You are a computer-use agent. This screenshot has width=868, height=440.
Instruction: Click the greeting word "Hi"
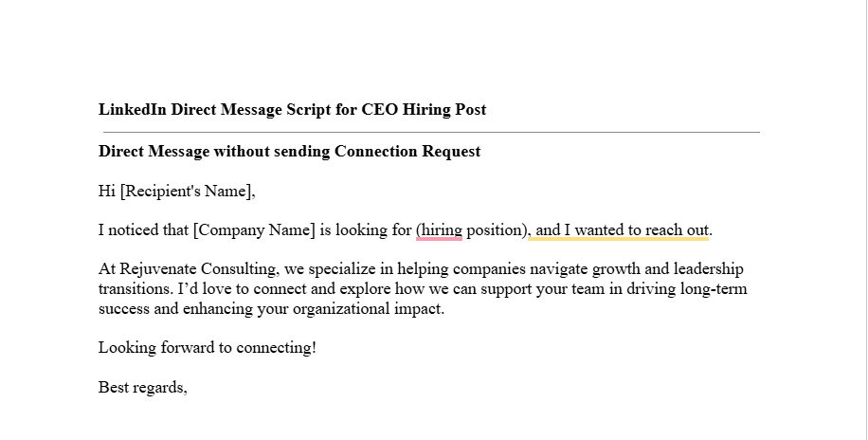tap(106, 192)
